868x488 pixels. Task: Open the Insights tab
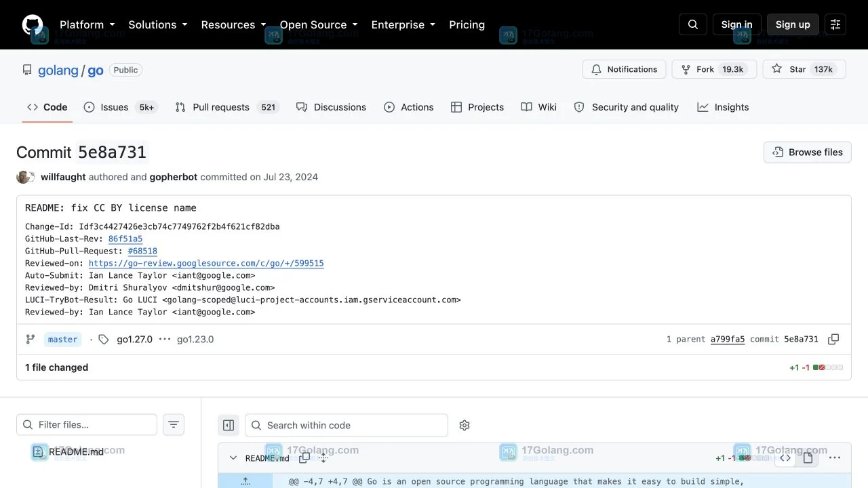click(723, 107)
